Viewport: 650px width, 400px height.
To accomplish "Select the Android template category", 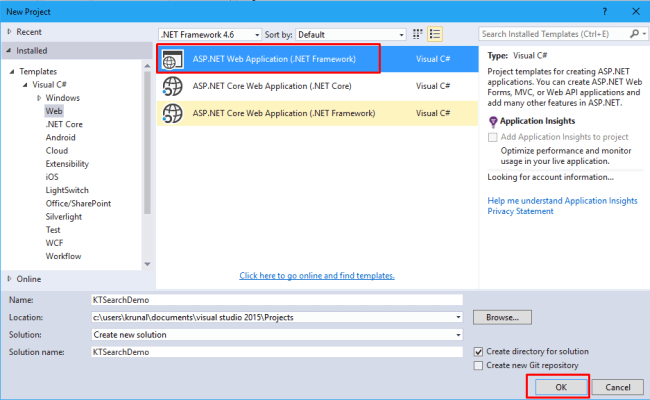I will coord(61,138).
